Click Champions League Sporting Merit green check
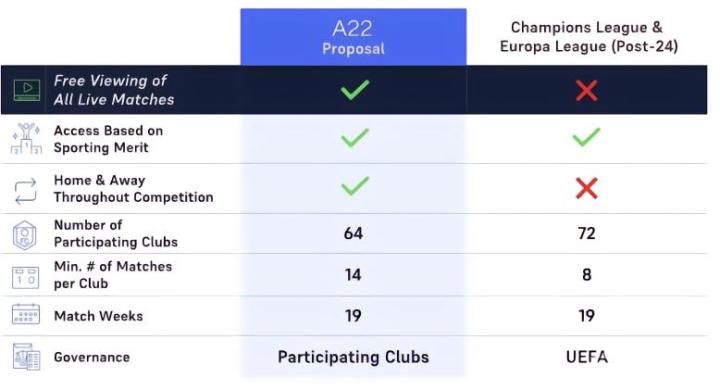 (x=586, y=137)
